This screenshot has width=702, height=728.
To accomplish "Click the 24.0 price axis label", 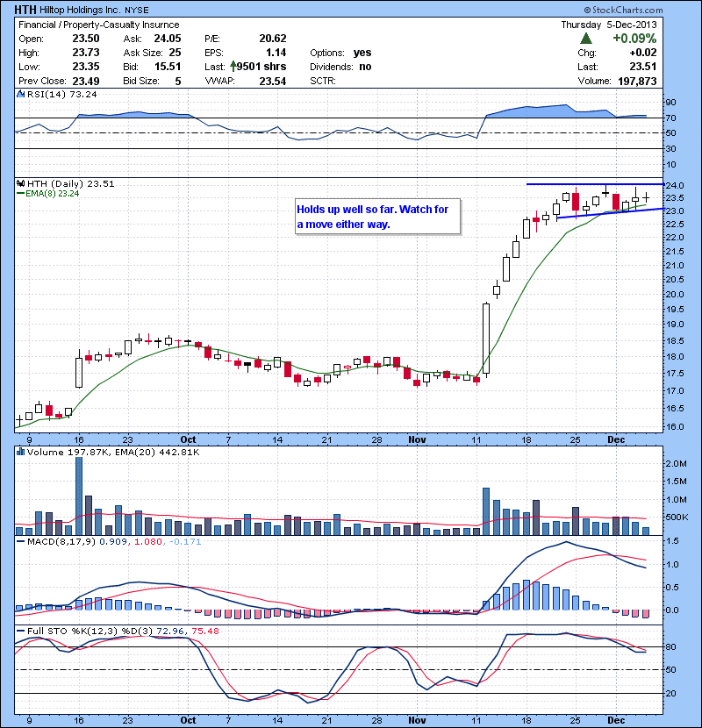I will pos(674,185).
